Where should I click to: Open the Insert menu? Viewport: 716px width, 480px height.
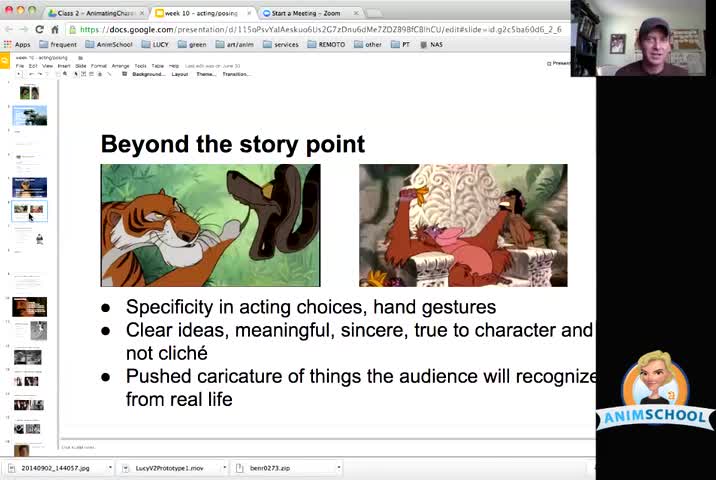[x=64, y=66]
